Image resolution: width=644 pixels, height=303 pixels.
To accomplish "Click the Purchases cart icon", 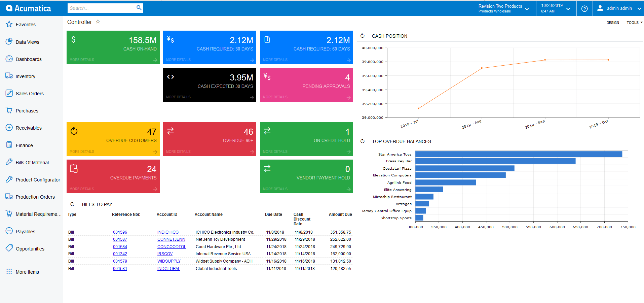I will [9, 110].
